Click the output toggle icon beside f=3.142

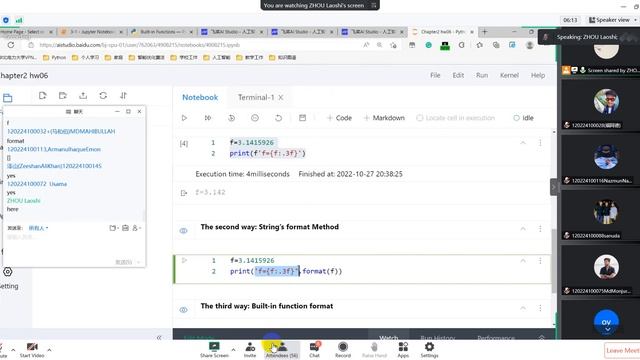point(184,193)
